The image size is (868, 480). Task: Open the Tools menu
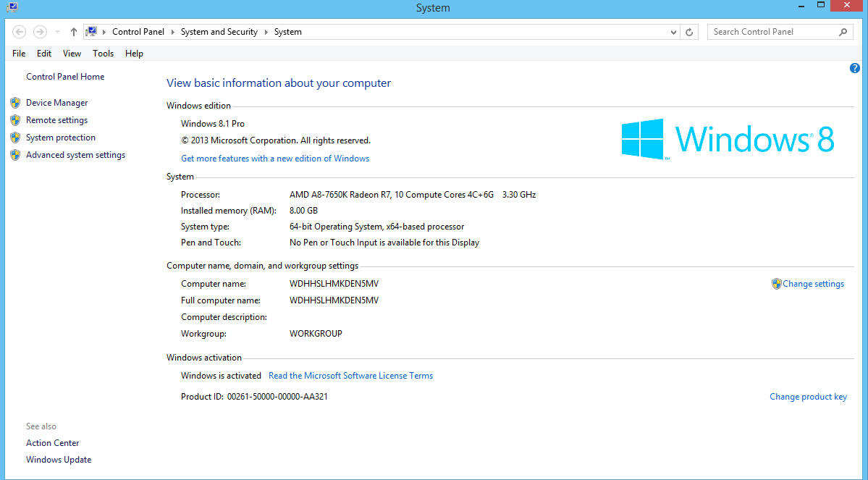click(103, 54)
